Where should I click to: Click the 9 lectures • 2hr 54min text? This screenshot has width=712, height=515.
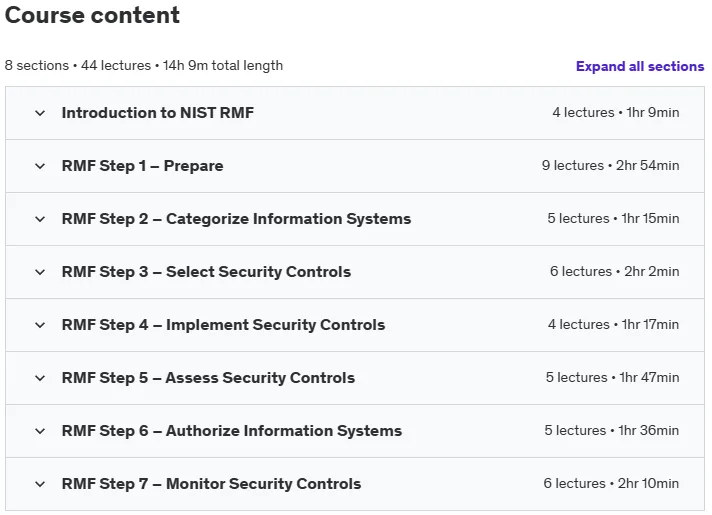[x=610, y=165]
